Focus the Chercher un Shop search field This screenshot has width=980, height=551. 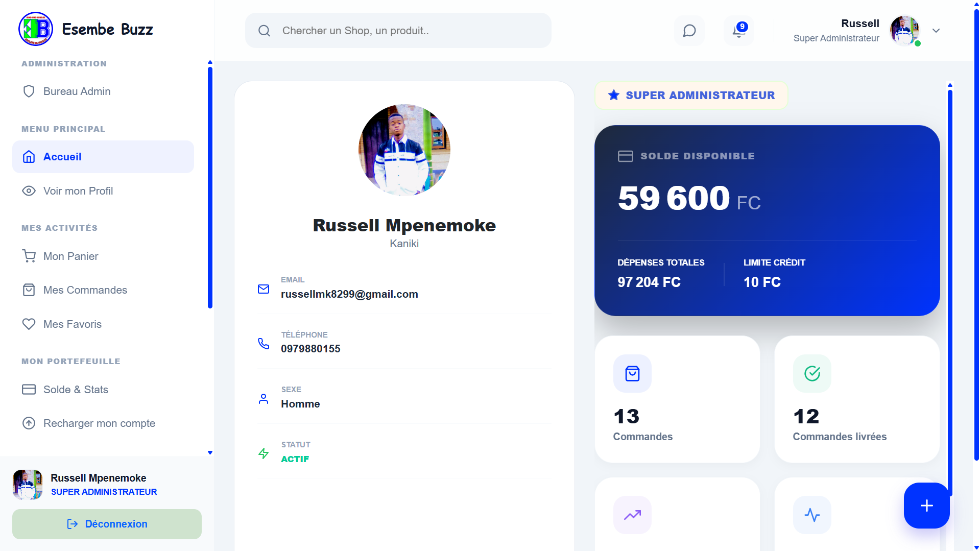pos(398,31)
